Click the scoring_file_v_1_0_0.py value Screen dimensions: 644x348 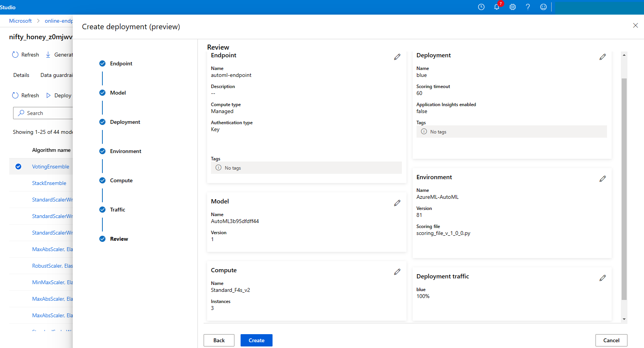[x=443, y=233]
